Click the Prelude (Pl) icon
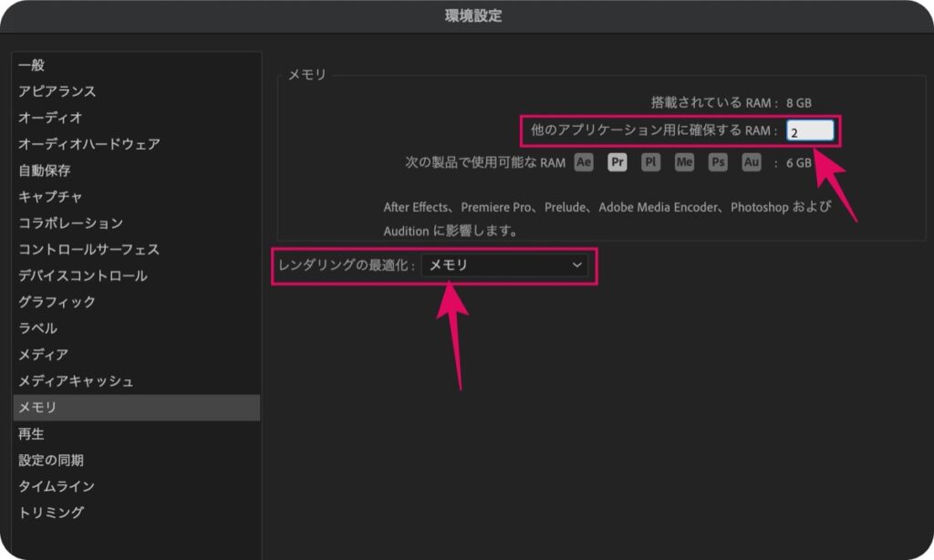Image resolution: width=934 pixels, height=560 pixels. (x=650, y=162)
